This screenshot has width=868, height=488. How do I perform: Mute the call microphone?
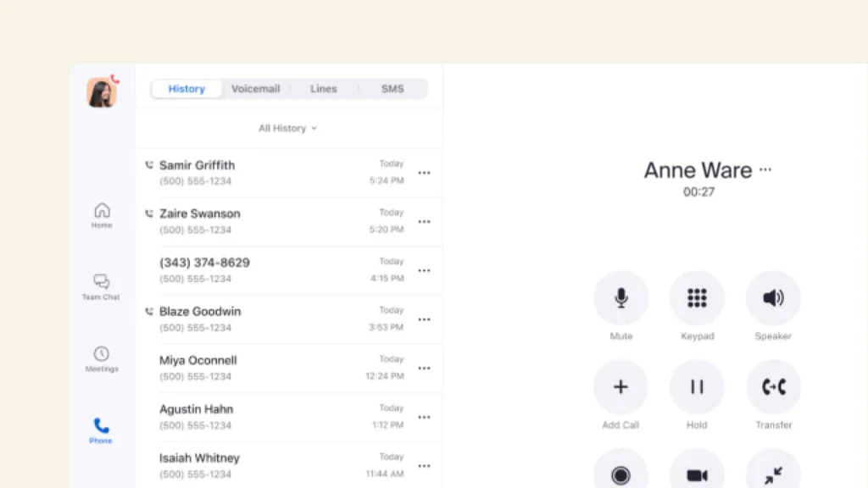point(620,298)
